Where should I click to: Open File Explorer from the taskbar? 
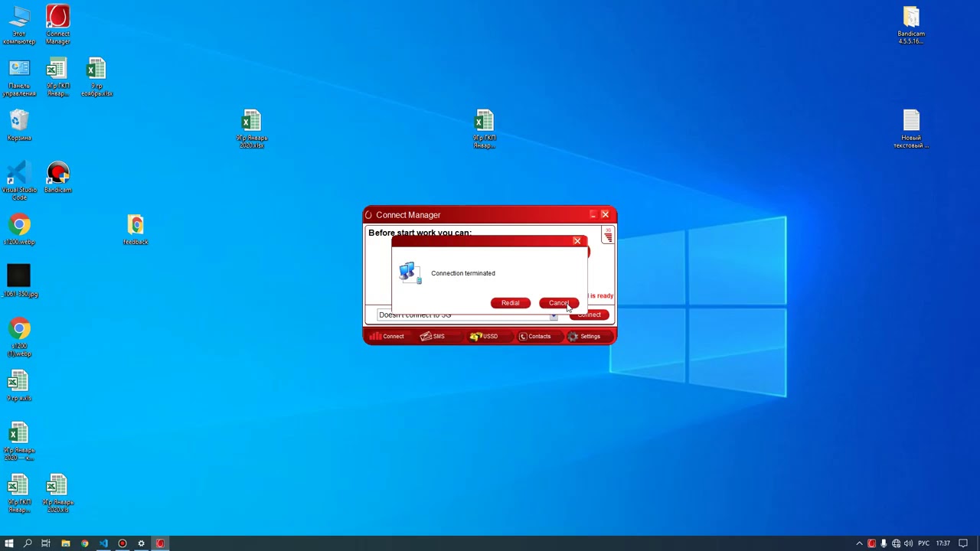coord(65,543)
